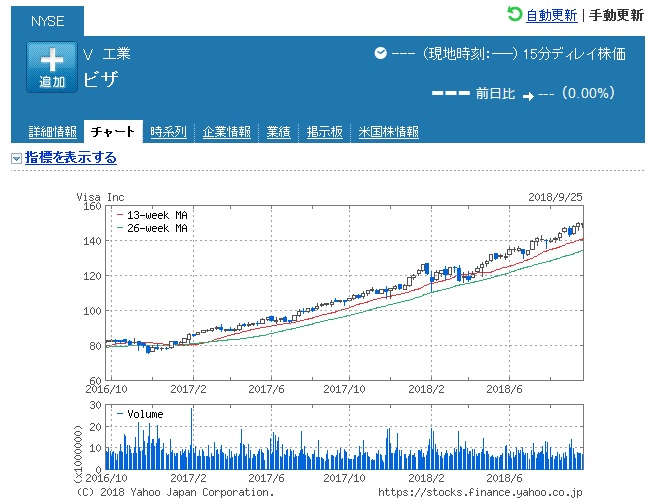Open the 自動更新 link
This screenshot has width=652, height=504.
pos(552,15)
